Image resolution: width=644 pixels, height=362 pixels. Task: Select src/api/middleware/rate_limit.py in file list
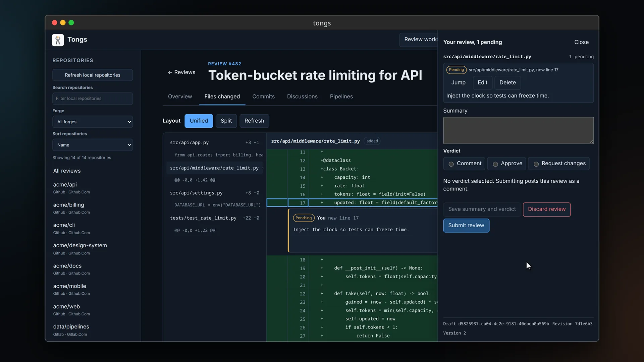coord(215,168)
